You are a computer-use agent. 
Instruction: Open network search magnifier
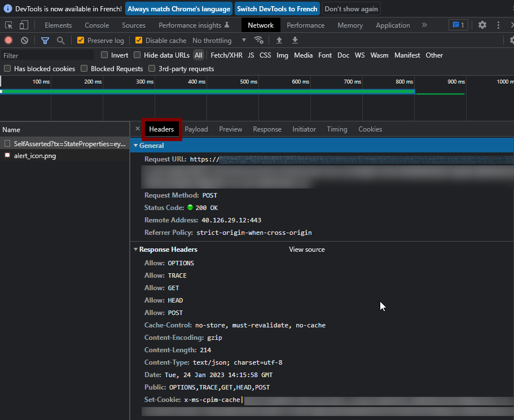click(60, 40)
